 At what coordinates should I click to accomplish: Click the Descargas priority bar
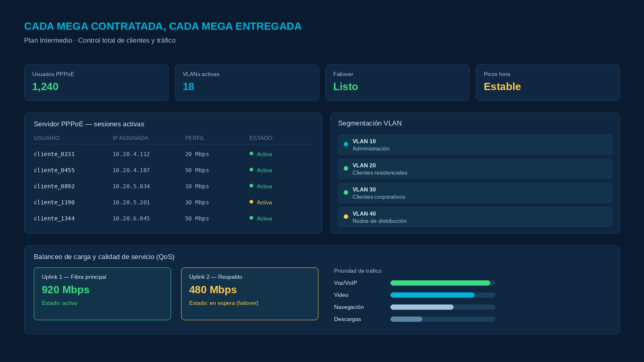(443, 319)
